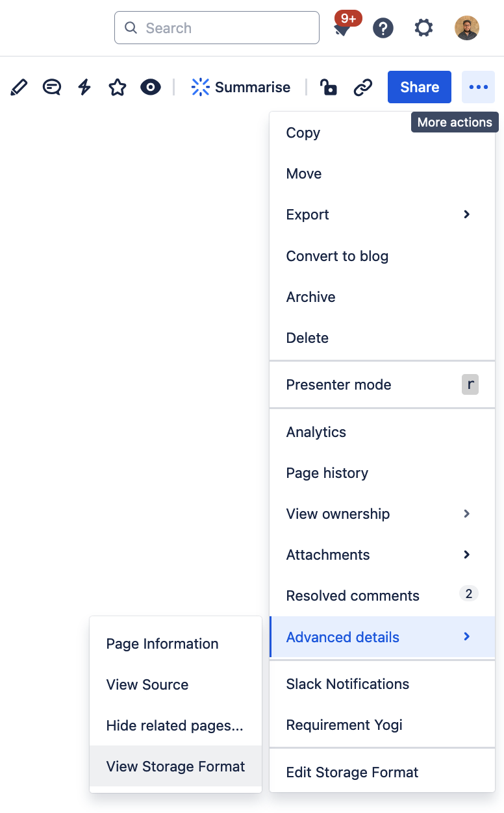Screen dimensions: 504x813
Task: Click the unlocked restrictions padlock icon
Action: pos(329,87)
